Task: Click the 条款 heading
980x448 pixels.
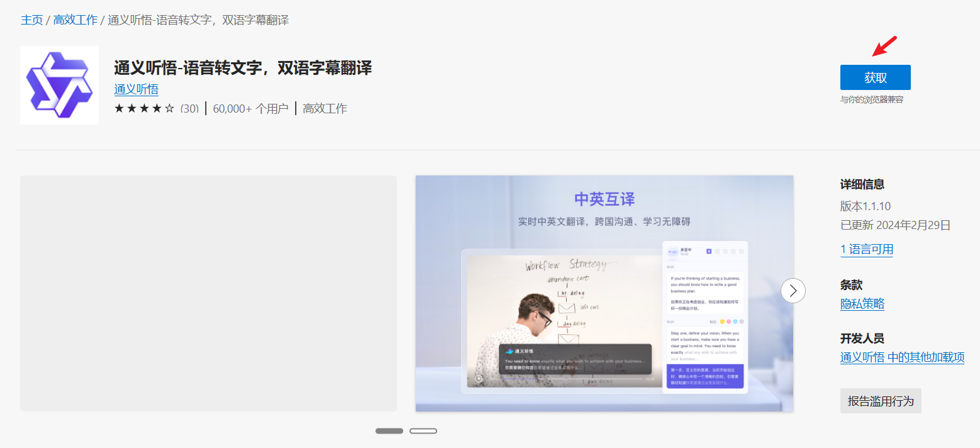Action: [x=852, y=284]
